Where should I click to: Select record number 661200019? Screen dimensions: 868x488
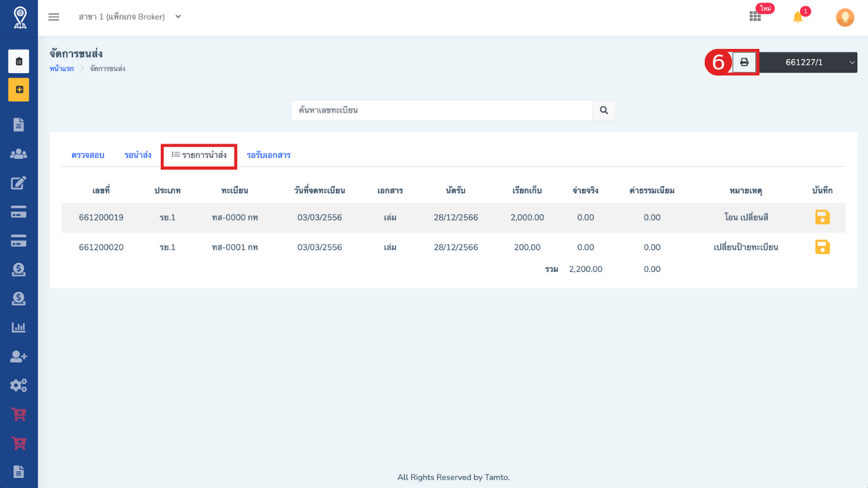click(101, 217)
